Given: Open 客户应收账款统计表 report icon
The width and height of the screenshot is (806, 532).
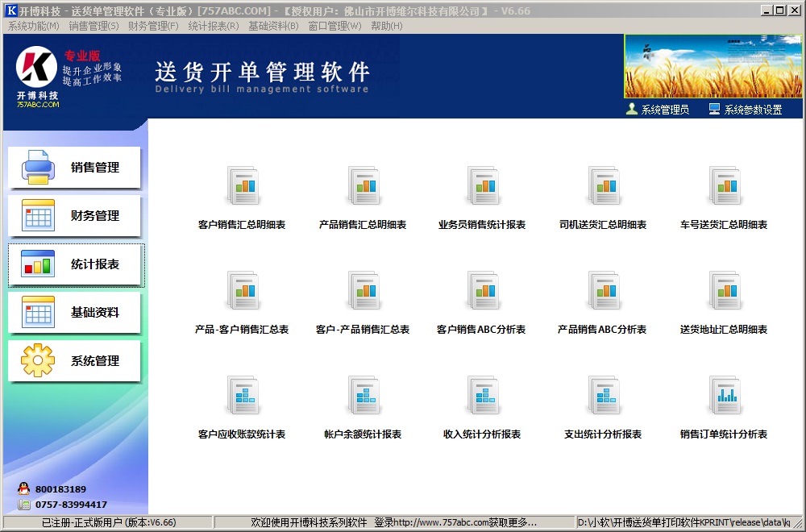Looking at the screenshot, I should coord(242,396).
